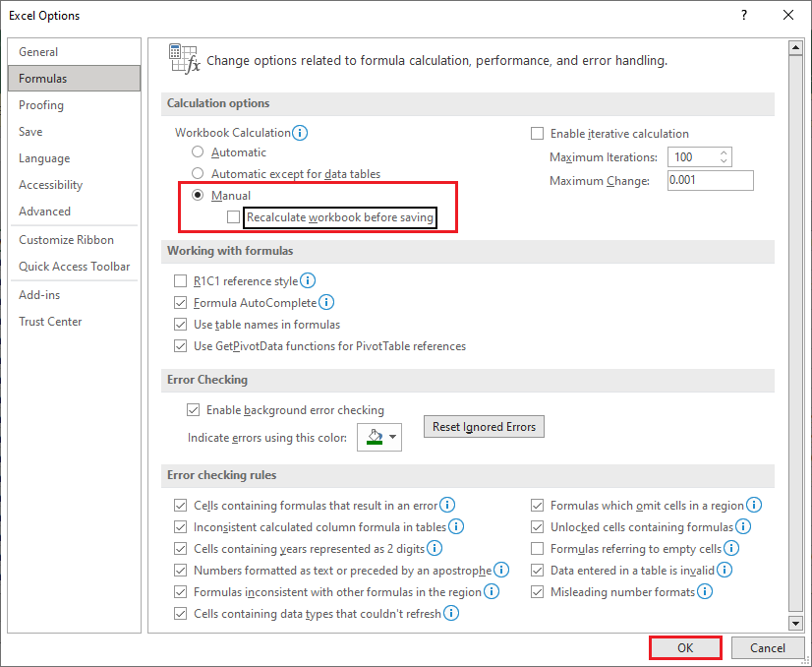This screenshot has height=667, width=812.
Task: Close the Excel Options dialog
Action: [788, 15]
